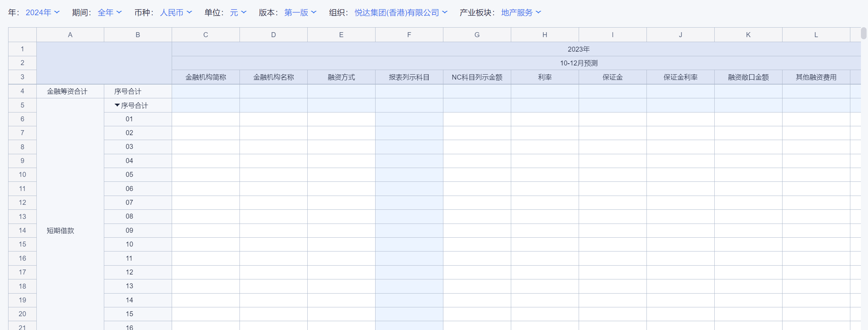The image size is (868, 330).
Task: Select column C header
Action: tap(206, 35)
